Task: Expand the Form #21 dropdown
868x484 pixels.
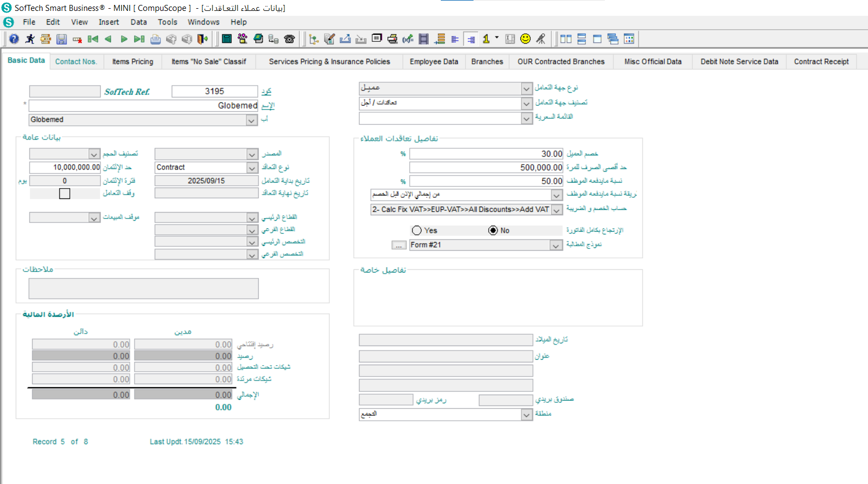Action: (x=555, y=246)
